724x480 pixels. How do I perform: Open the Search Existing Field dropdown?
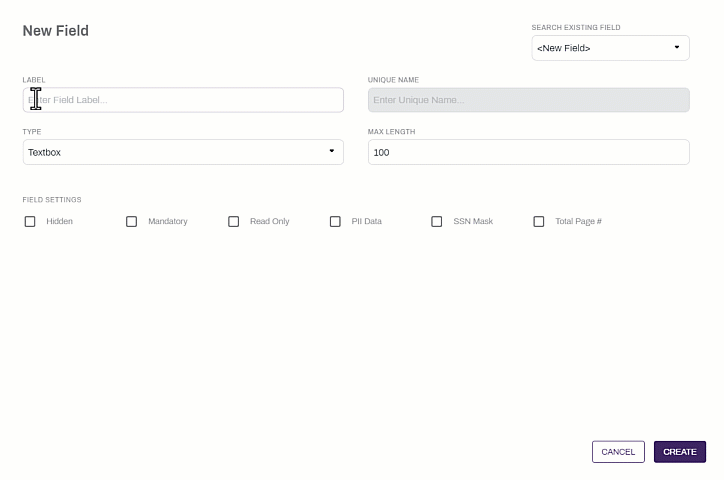tap(610, 48)
